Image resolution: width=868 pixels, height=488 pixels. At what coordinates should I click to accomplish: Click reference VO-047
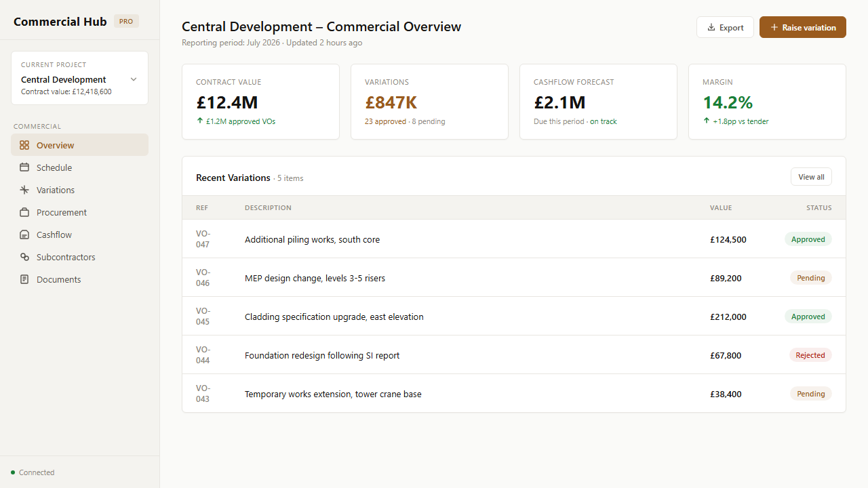click(x=203, y=239)
